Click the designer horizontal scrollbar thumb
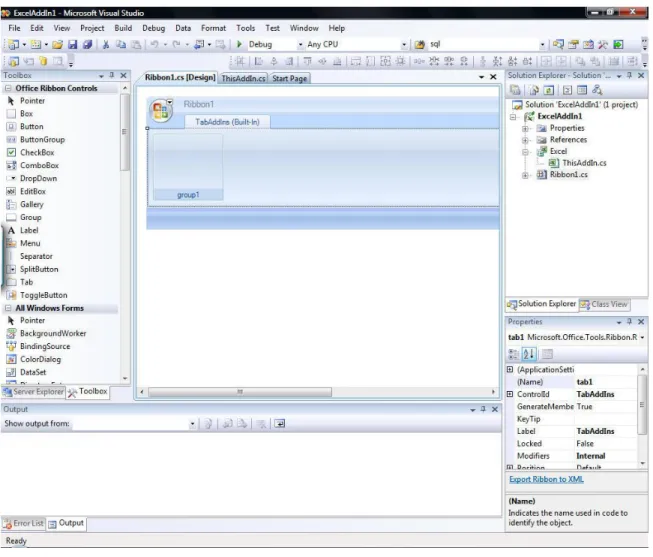 pos(240,392)
